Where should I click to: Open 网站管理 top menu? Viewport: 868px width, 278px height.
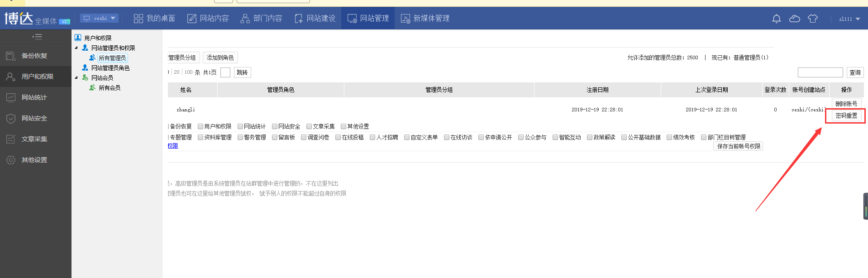tap(368, 19)
